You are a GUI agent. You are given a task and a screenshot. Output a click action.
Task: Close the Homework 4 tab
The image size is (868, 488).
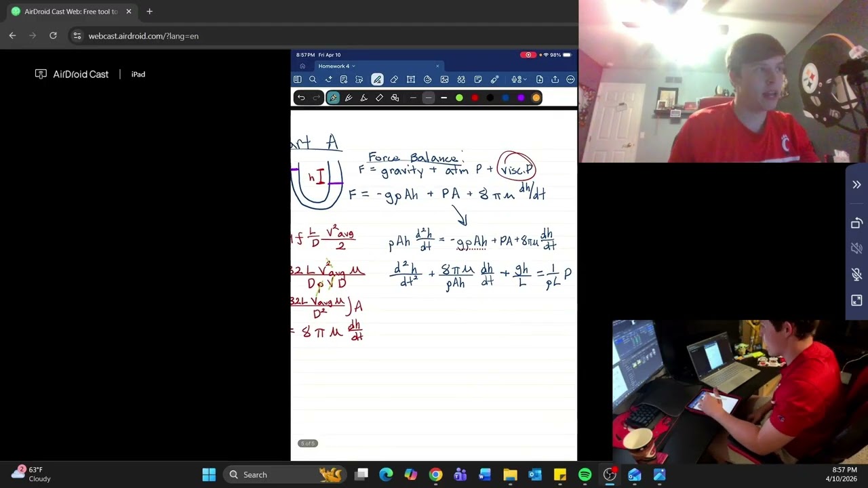(437, 66)
